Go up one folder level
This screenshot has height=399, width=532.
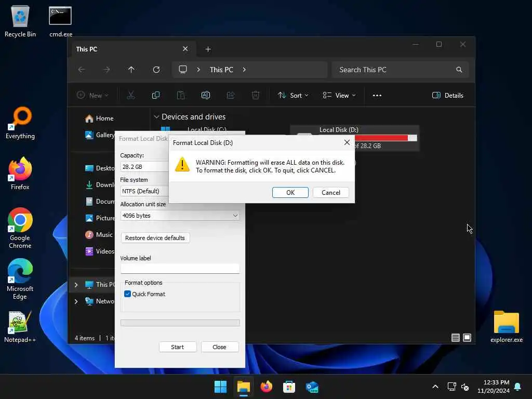pyautogui.click(x=131, y=70)
